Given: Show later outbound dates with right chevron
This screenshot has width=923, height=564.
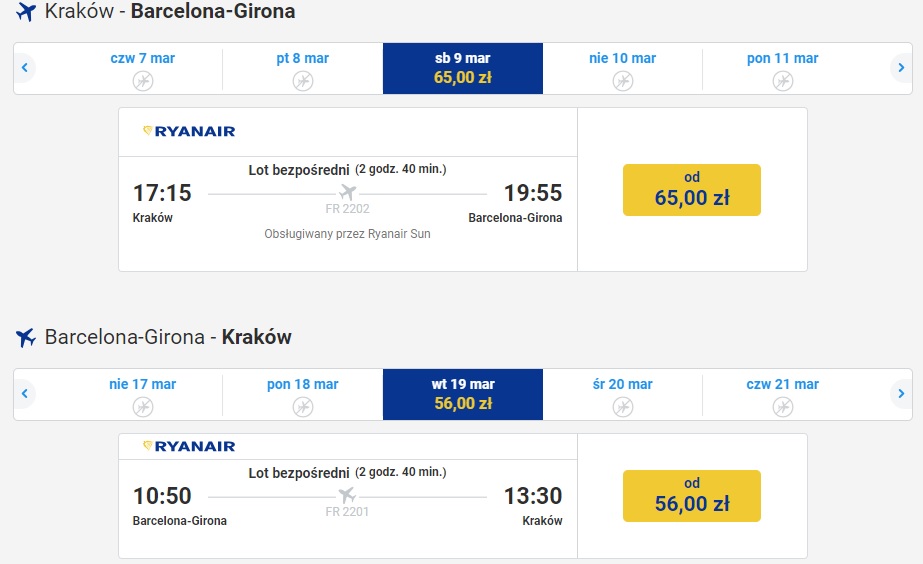Looking at the screenshot, I should tap(901, 68).
